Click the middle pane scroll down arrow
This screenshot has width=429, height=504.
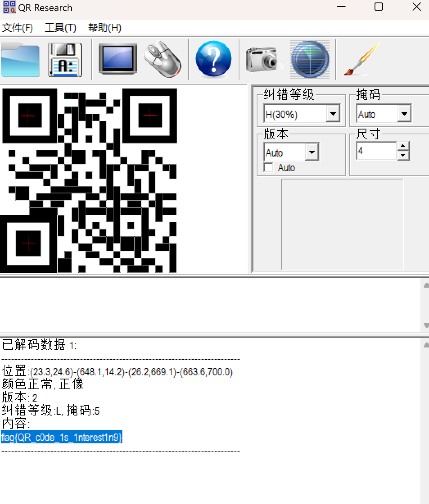426,325
